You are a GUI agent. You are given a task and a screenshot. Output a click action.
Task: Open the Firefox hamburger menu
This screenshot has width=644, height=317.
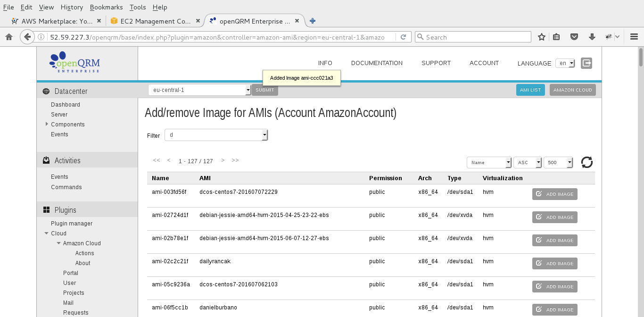click(633, 37)
